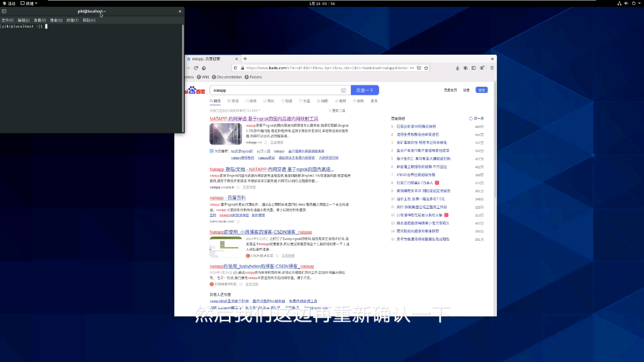Open result NATAPP-内网穿透 基于ngrok的国内高速内网映射工具

(x=264, y=119)
